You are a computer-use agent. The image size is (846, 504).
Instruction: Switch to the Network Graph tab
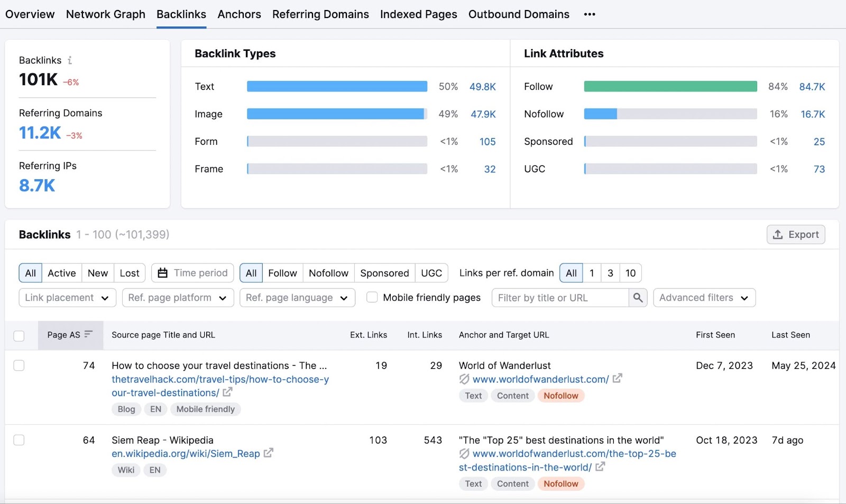106,14
